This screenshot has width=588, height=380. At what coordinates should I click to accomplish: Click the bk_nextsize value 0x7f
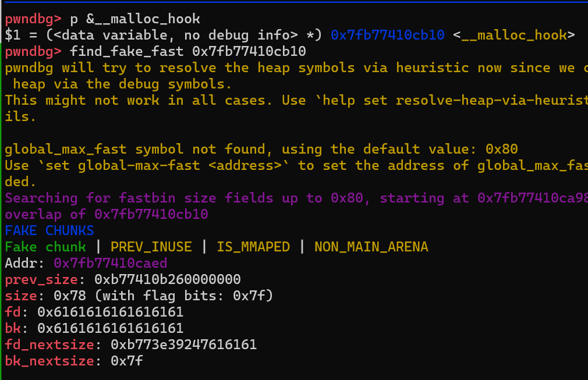(127, 361)
